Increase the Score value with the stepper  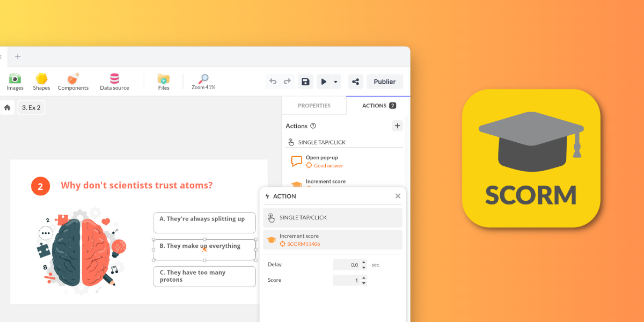click(x=364, y=277)
